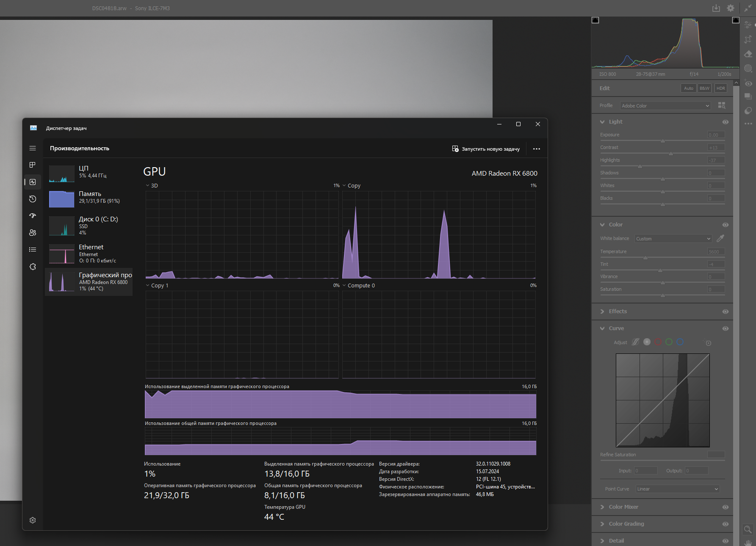Open Camera Raw preferences gear icon
This screenshot has width=756, height=546.
tap(731, 8)
